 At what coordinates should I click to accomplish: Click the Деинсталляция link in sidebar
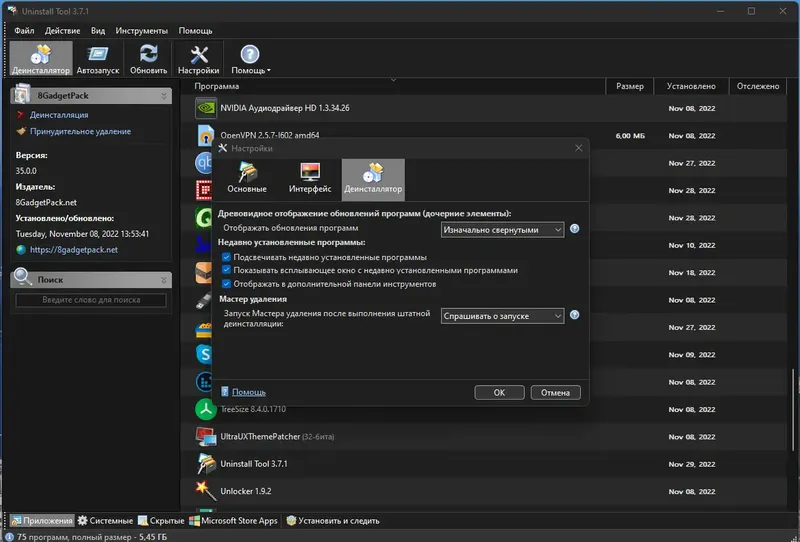59,115
